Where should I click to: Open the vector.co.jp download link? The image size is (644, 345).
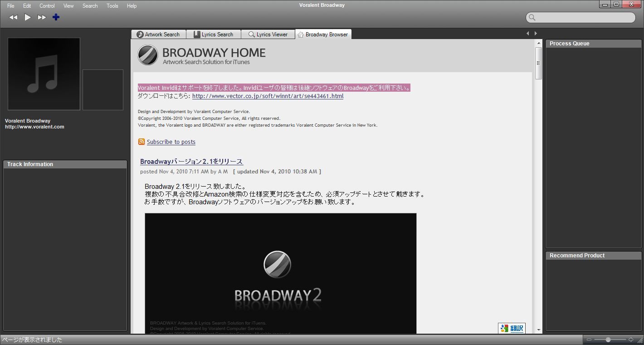click(x=268, y=96)
